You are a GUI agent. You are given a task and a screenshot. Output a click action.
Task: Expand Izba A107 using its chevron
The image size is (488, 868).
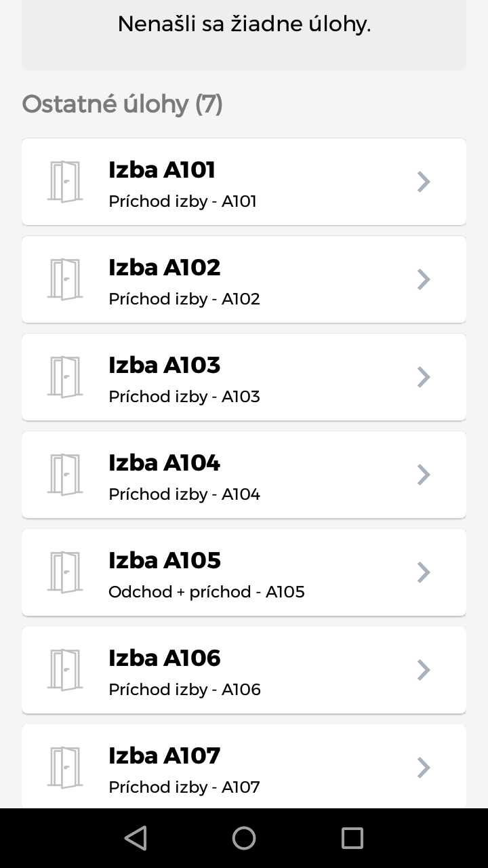tap(424, 768)
